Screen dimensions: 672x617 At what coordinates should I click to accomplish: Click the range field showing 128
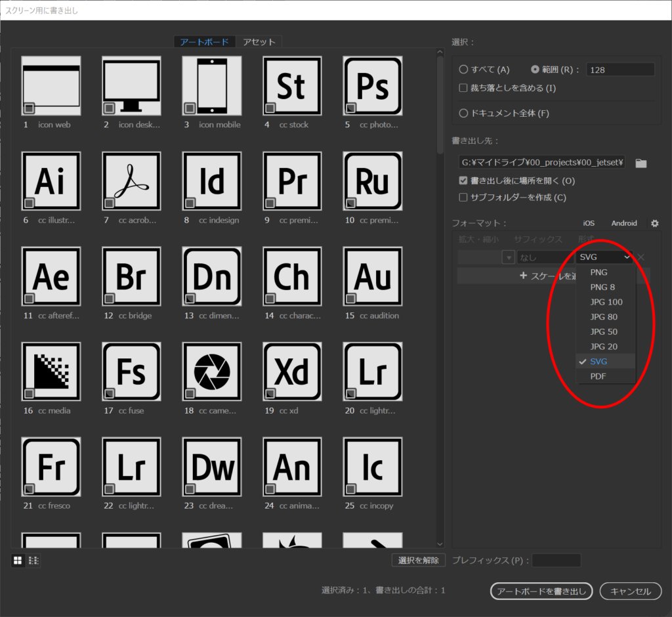[x=620, y=70]
